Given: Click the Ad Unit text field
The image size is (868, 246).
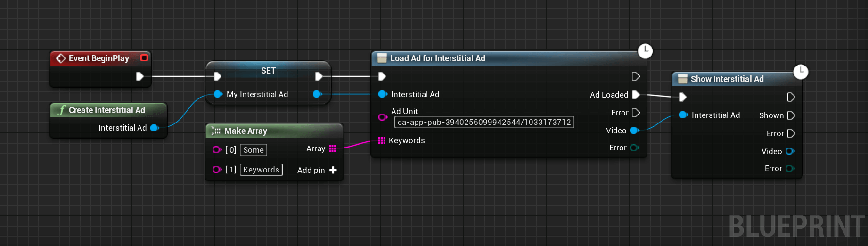Looking at the screenshot, I should pos(484,123).
